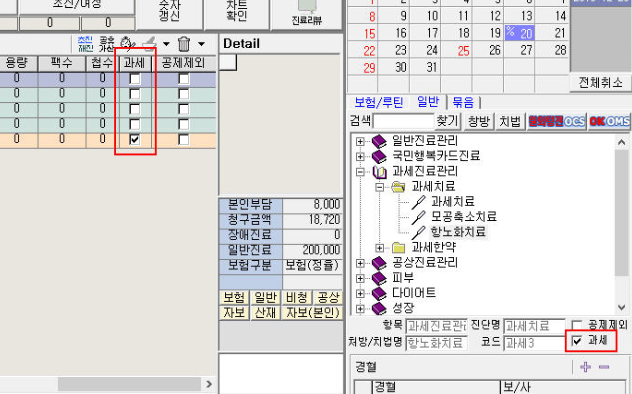Image resolution: width=632 pixels, height=394 pixels.
Task: Expand the 과세한약 folder node
Action: pos(379,248)
